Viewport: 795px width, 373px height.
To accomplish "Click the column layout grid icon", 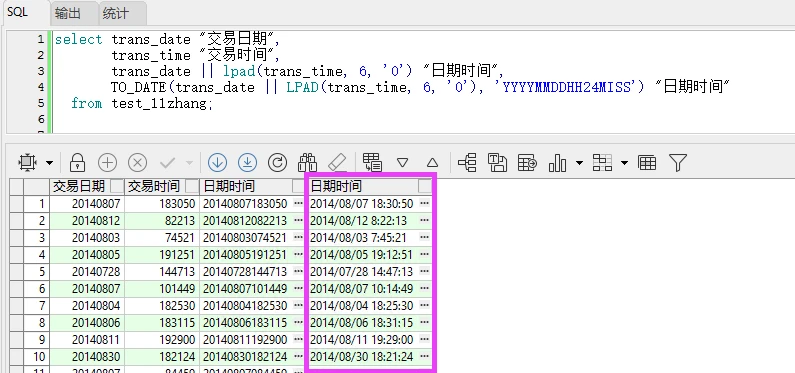I will [x=602, y=163].
